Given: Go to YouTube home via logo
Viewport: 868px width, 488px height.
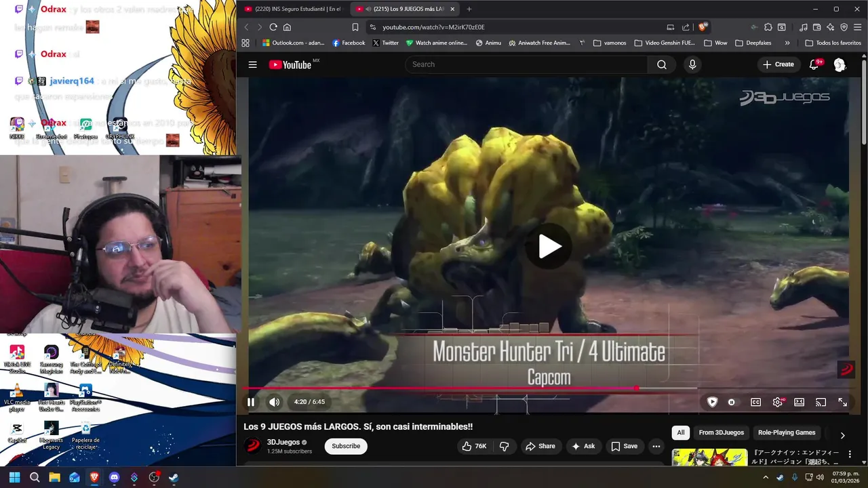Looking at the screenshot, I should 292,64.
